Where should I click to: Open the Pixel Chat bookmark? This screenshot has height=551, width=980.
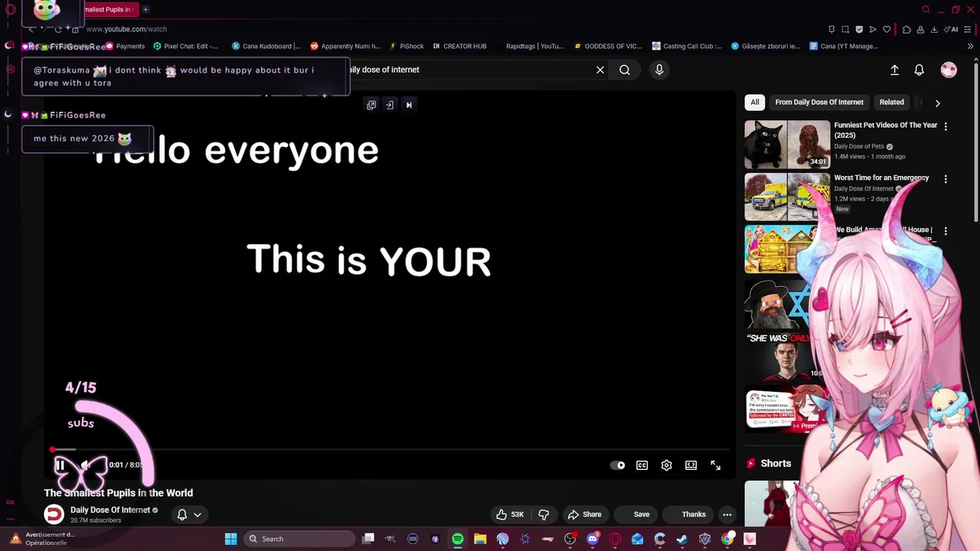(185, 46)
